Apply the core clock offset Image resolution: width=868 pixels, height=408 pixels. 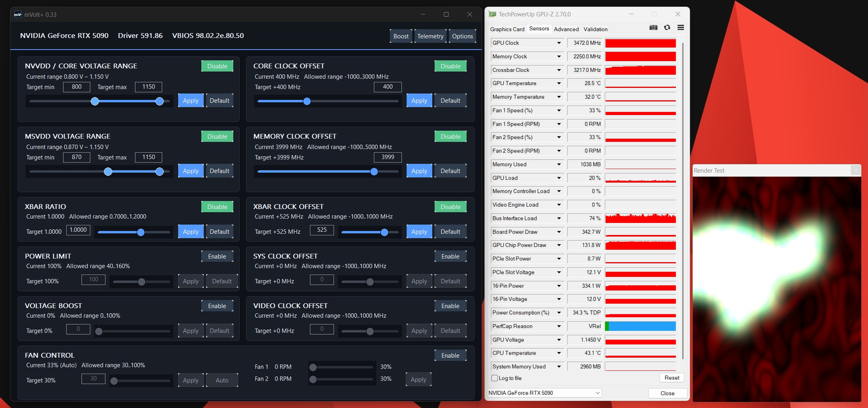point(419,101)
